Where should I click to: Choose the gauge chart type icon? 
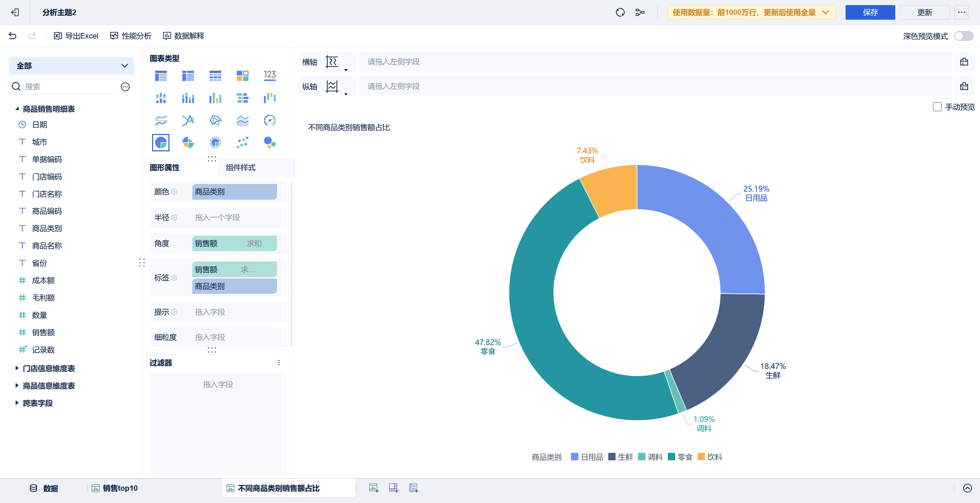269,120
